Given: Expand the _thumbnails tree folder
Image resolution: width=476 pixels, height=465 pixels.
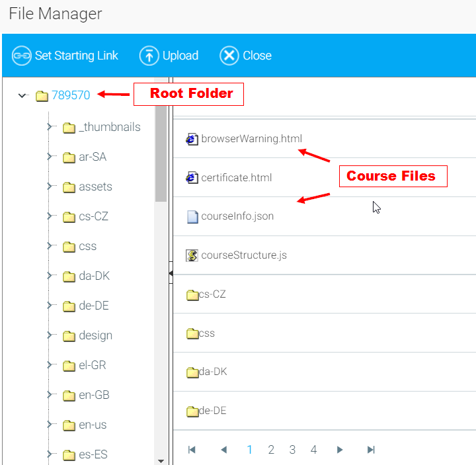Looking at the screenshot, I should point(50,127).
